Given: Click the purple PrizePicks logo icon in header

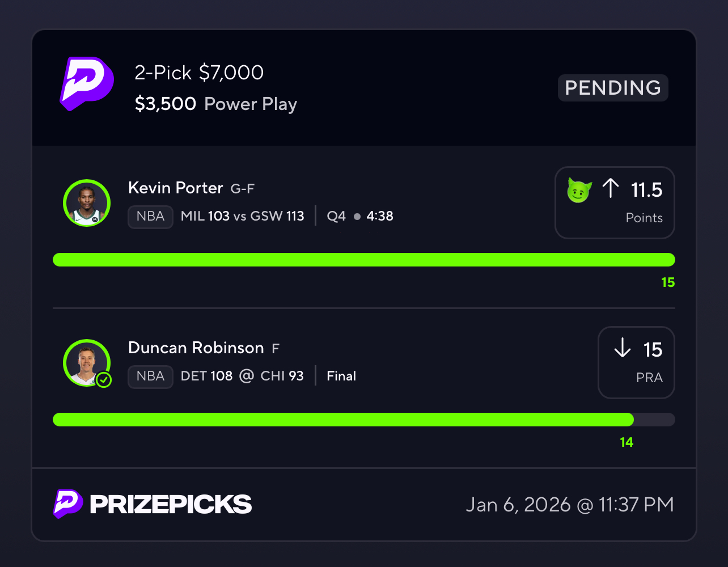Looking at the screenshot, I should [87, 83].
